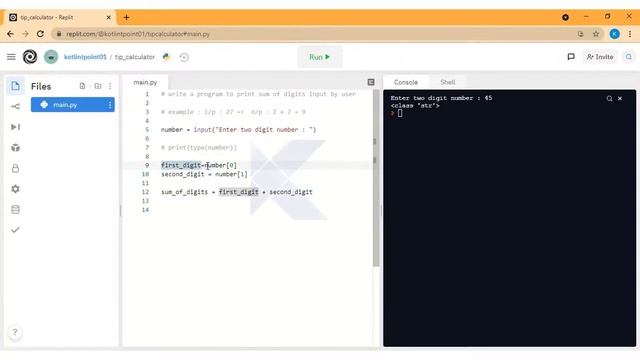Image resolution: width=640 pixels, height=360 pixels.
Task: Click line 5 input statement in editor
Action: coord(238,129)
